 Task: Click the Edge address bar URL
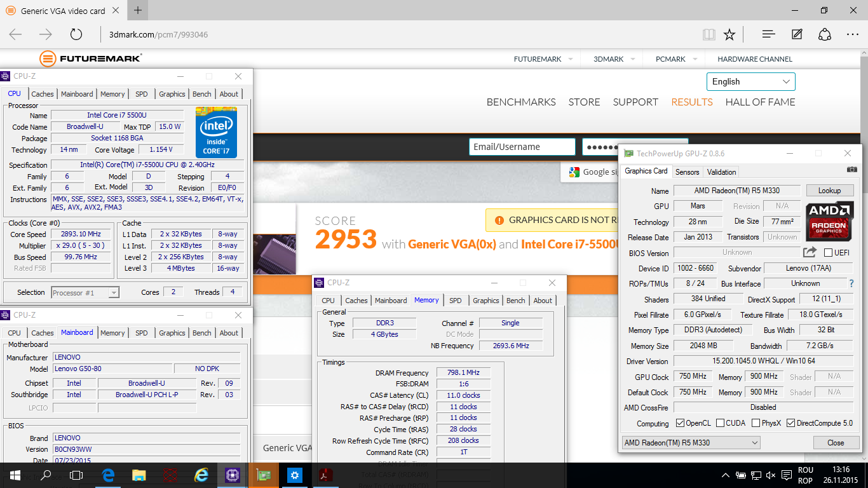[158, 34]
